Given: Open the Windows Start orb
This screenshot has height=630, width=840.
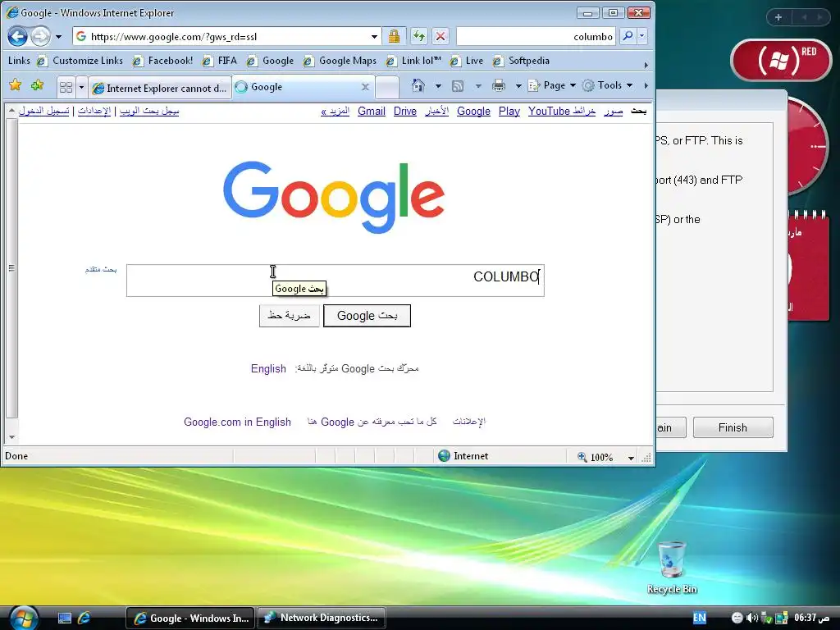Looking at the screenshot, I should click(23, 618).
